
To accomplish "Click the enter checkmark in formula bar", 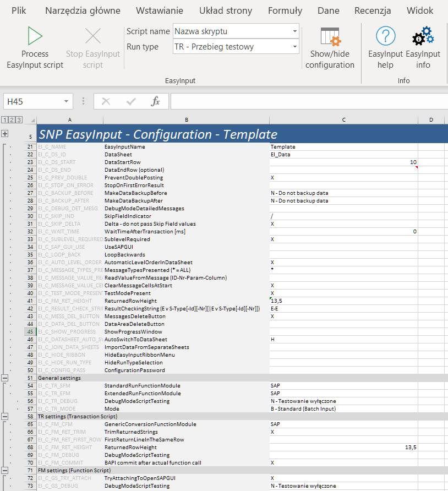I will 131,101.
